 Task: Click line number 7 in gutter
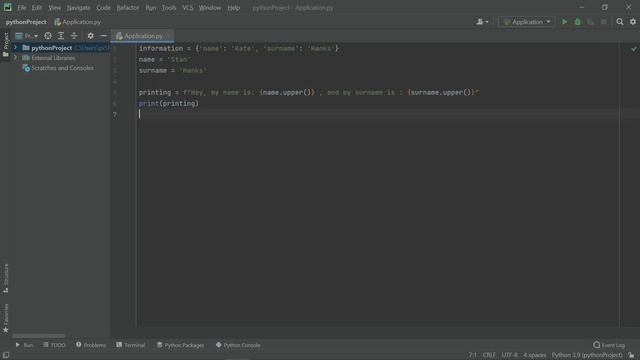pos(115,115)
